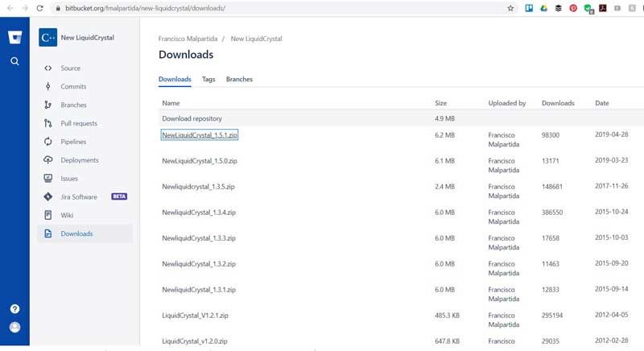Download NewliquidCrystal_1.3.2.zip
The width and height of the screenshot is (644, 351).
pos(199,264)
